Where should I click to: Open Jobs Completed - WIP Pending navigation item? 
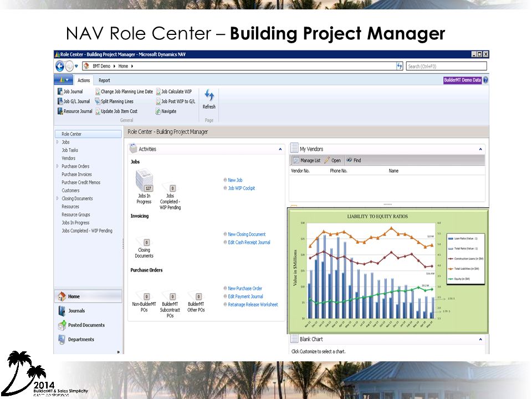87,231
